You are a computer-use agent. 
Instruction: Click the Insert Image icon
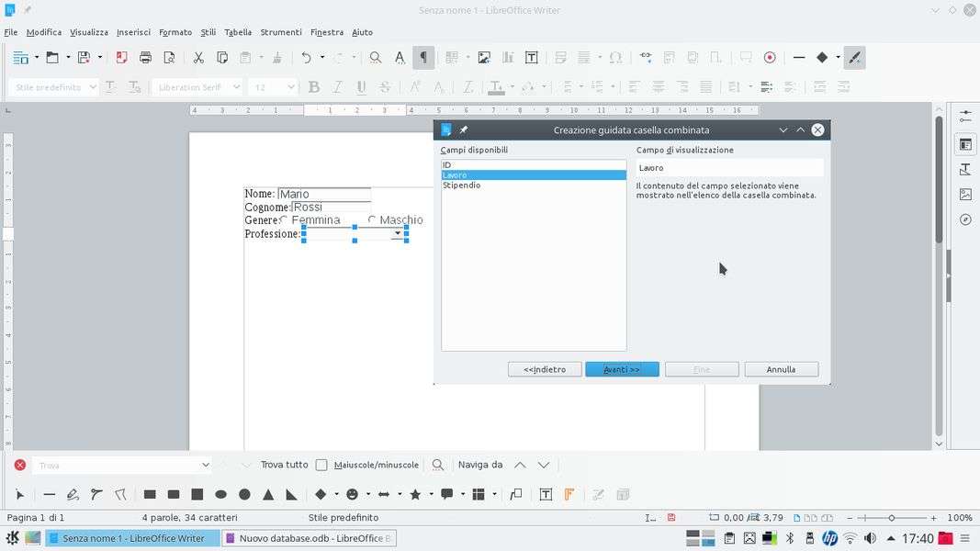coord(484,57)
